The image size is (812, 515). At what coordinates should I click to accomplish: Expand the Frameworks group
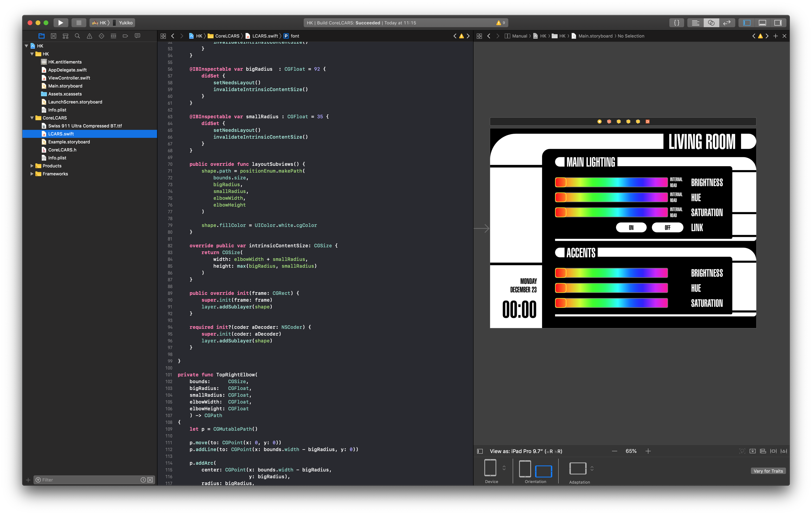click(x=32, y=174)
